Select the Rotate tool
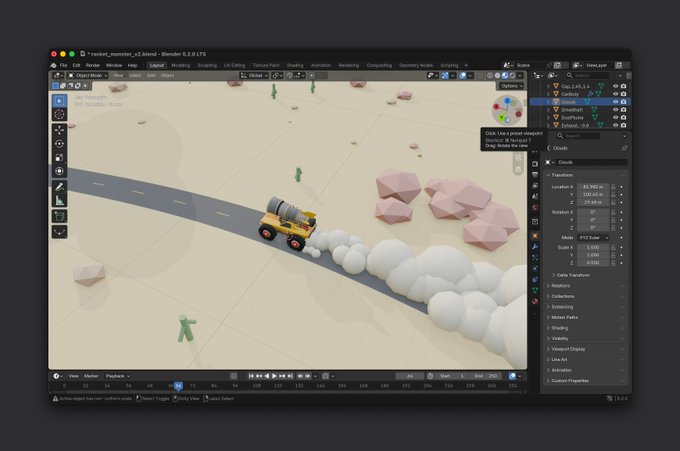680x451 pixels. [59, 144]
